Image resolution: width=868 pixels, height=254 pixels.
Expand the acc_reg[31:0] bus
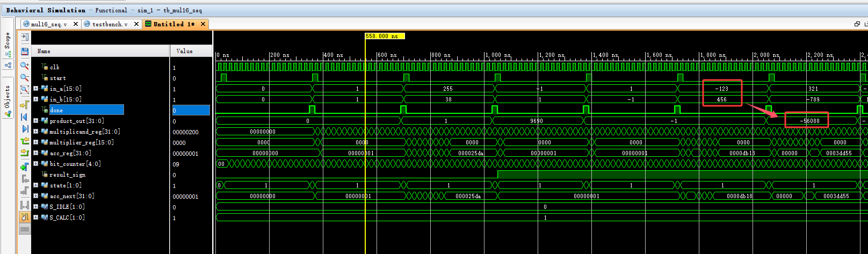35,153
